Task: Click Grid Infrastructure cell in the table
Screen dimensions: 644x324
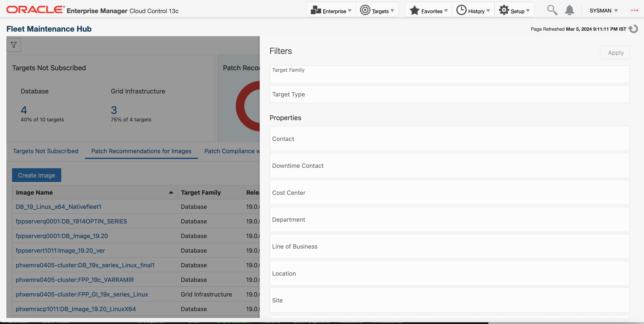Action: 206,294
